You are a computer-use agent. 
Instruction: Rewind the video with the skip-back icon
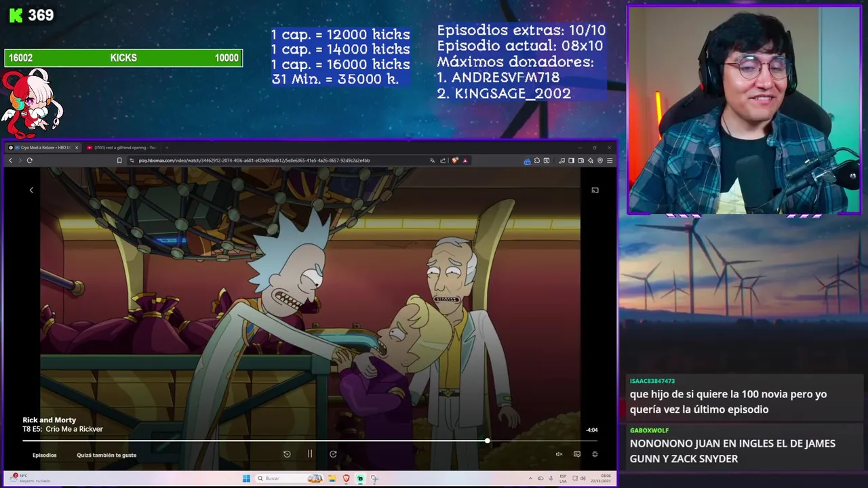[287, 454]
